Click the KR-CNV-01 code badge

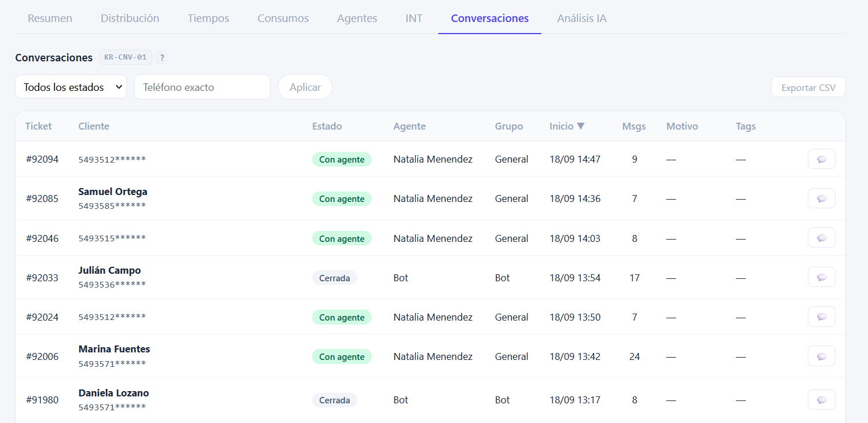[126, 57]
